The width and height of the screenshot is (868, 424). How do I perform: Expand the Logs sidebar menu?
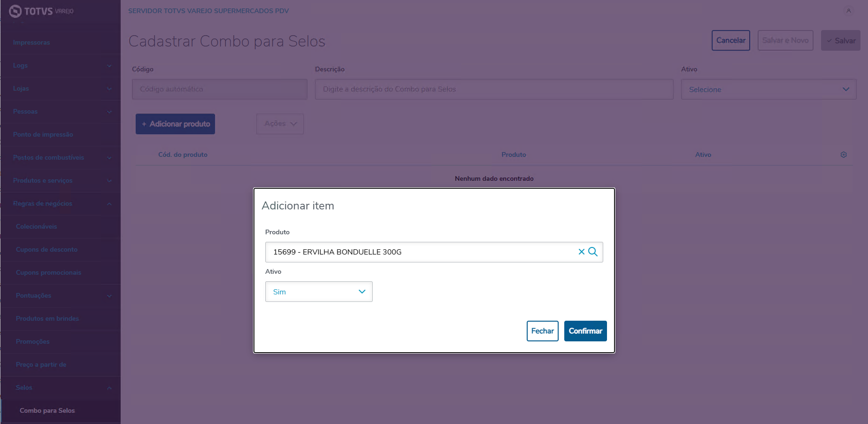(x=60, y=66)
